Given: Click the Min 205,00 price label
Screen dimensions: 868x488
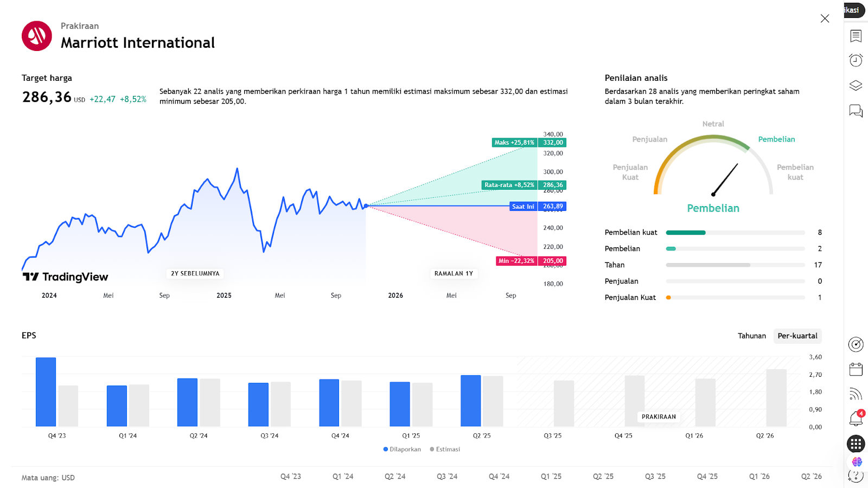Looking at the screenshot, I should pyautogui.click(x=531, y=261).
